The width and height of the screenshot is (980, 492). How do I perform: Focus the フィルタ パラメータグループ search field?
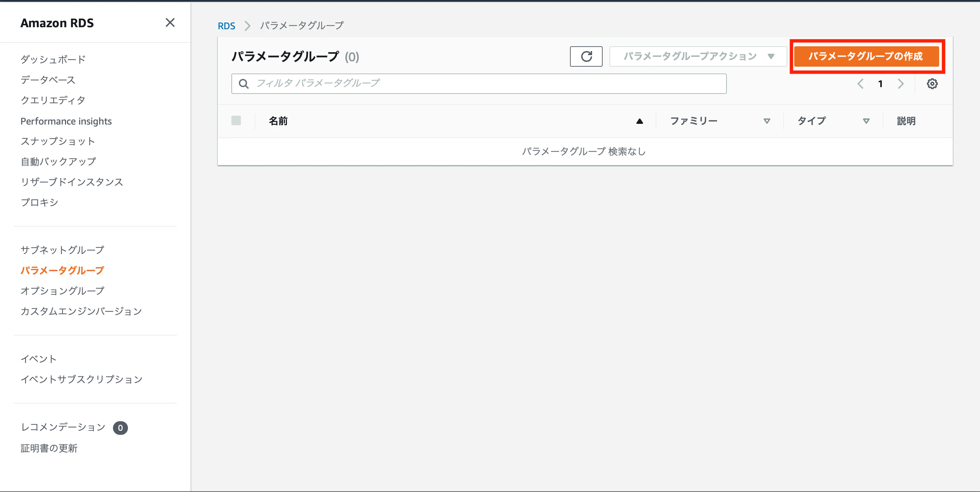(x=478, y=84)
